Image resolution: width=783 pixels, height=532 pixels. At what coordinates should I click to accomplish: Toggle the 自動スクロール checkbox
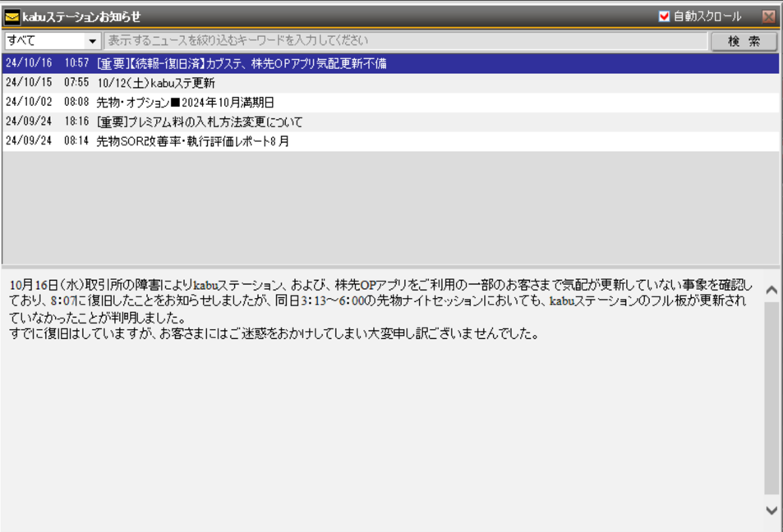tap(664, 16)
